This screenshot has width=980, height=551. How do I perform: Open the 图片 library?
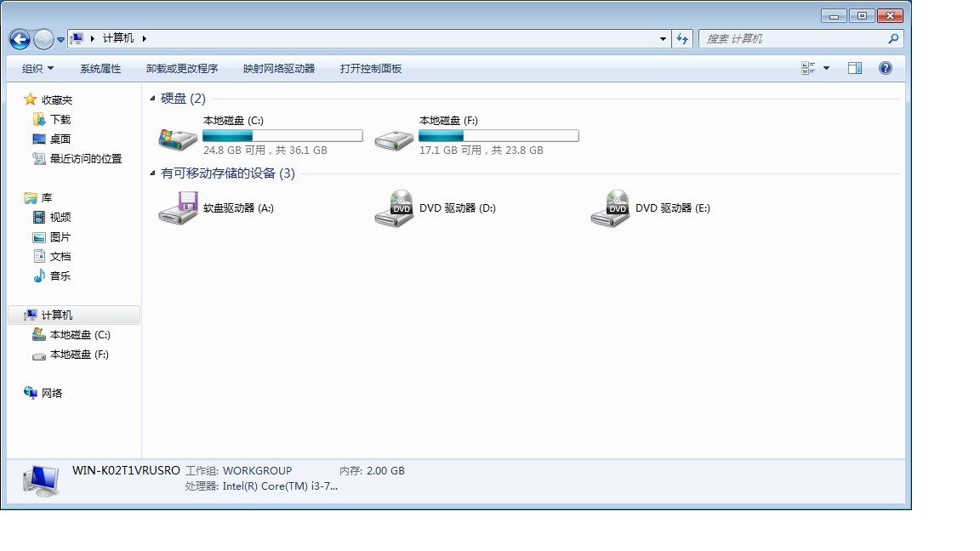click(x=60, y=236)
